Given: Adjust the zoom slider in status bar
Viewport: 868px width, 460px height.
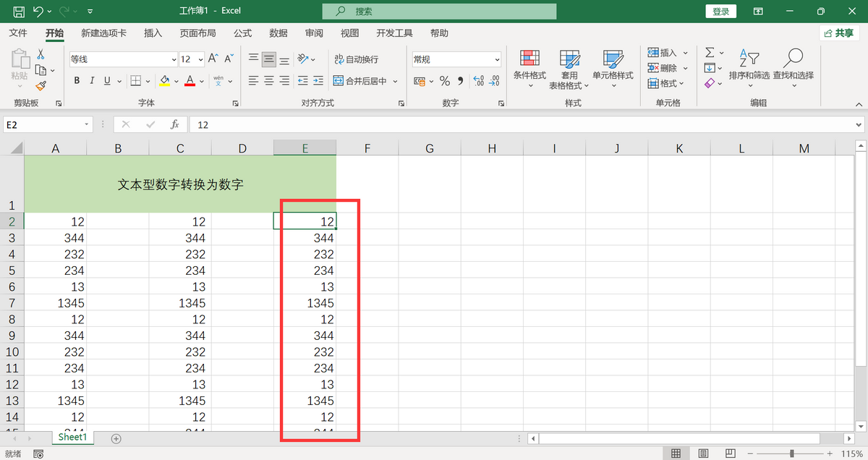Looking at the screenshot, I should (x=792, y=453).
